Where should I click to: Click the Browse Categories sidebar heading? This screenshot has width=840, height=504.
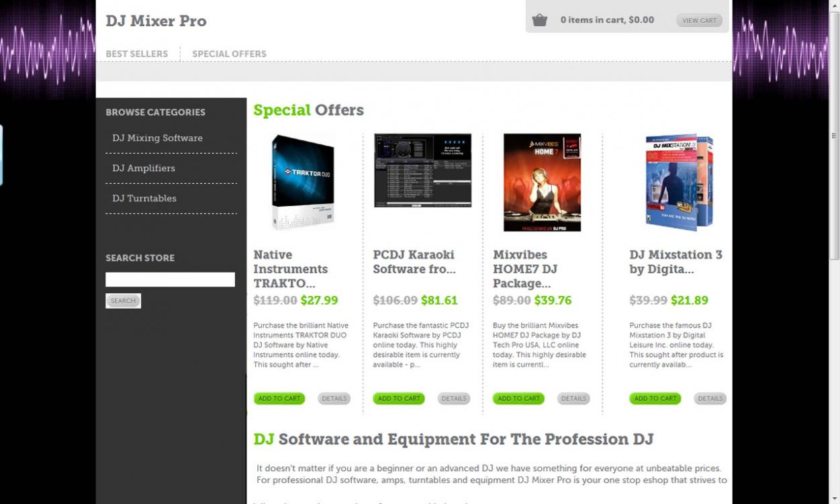pos(155,112)
